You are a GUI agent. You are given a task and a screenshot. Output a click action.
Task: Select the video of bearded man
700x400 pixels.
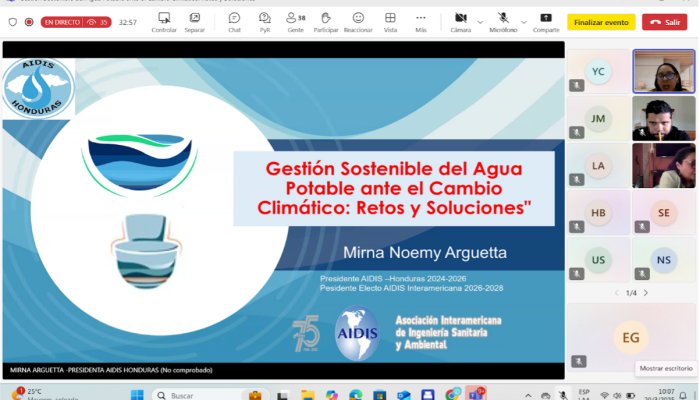coord(664,119)
